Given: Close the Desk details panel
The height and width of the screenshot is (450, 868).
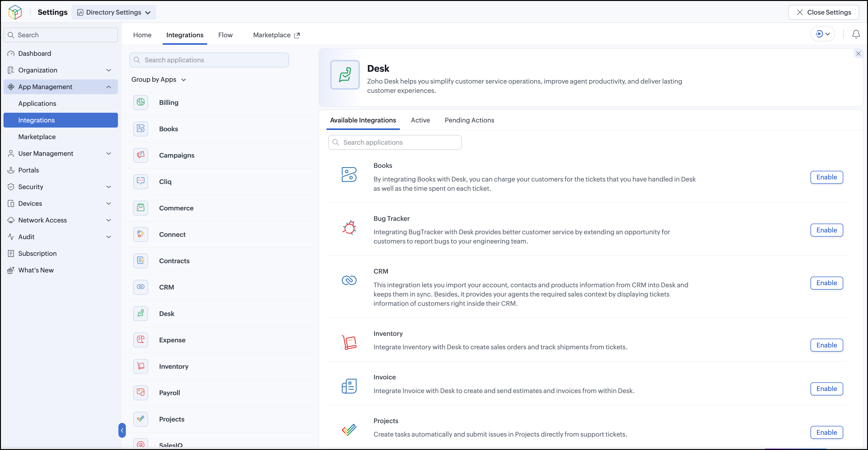Looking at the screenshot, I should click(x=858, y=54).
